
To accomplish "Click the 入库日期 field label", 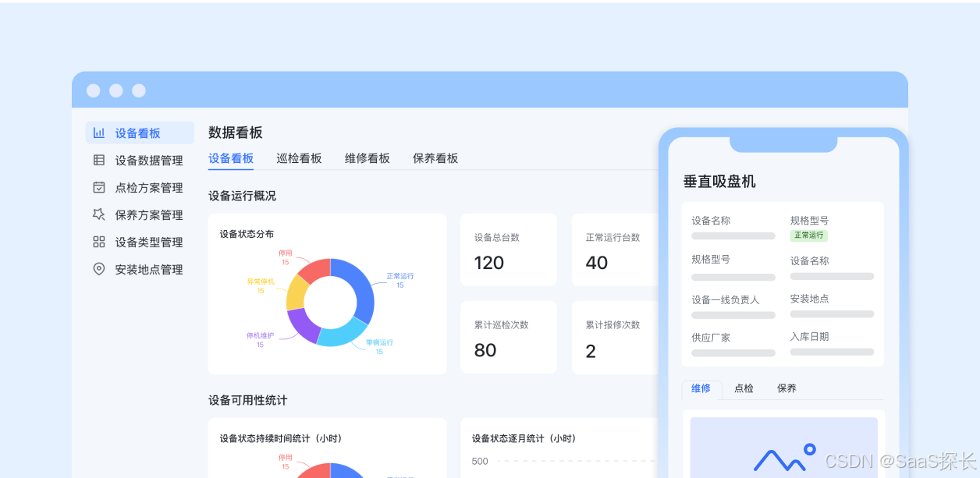I will pyautogui.click(x=809, y=337).
